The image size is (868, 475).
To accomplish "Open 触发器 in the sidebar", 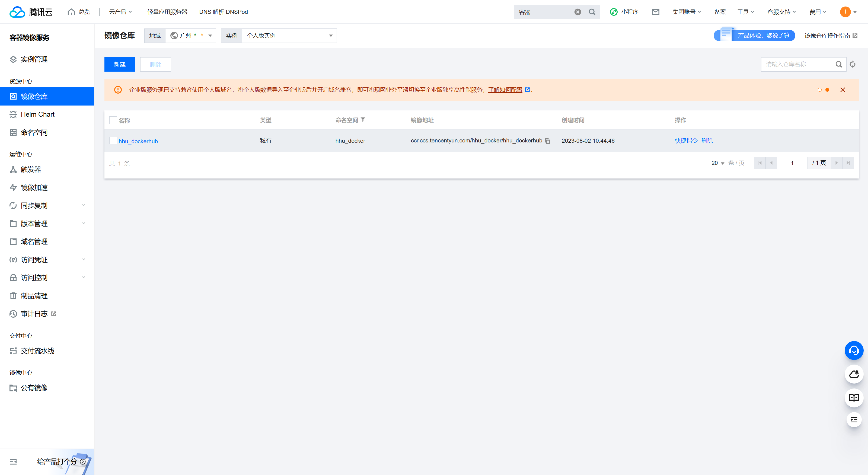I will (47, 170).
